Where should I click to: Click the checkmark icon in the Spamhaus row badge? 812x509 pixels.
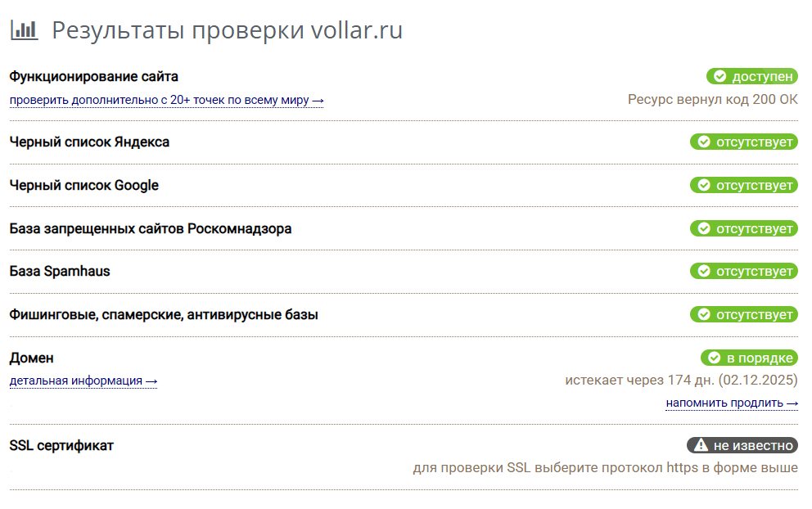click(x=704, y=272)
